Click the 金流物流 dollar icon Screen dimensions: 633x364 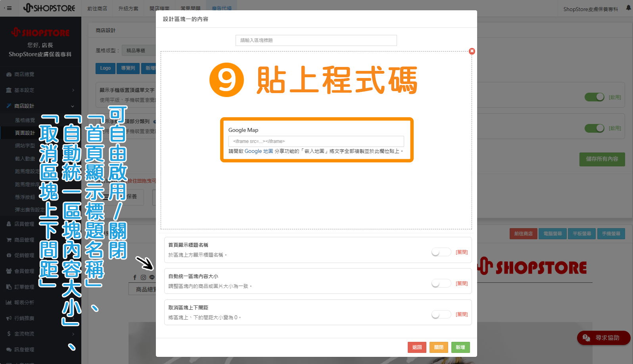9,334
